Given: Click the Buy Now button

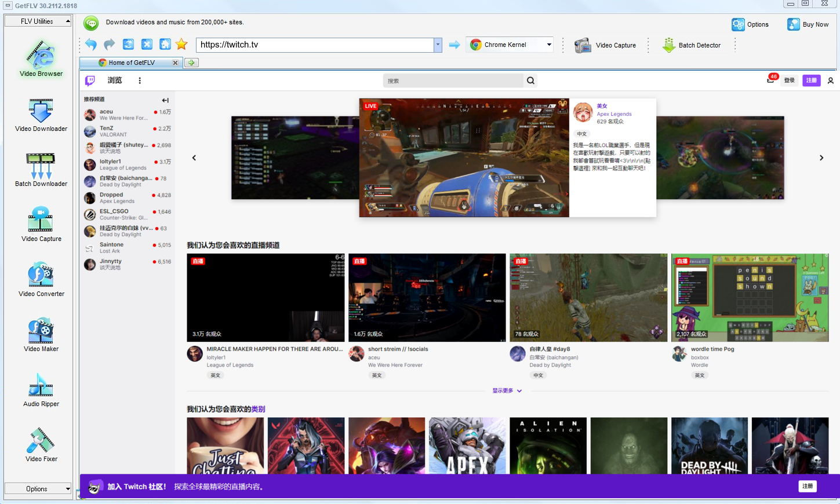Looking at the screenshot, I should 808,24.
